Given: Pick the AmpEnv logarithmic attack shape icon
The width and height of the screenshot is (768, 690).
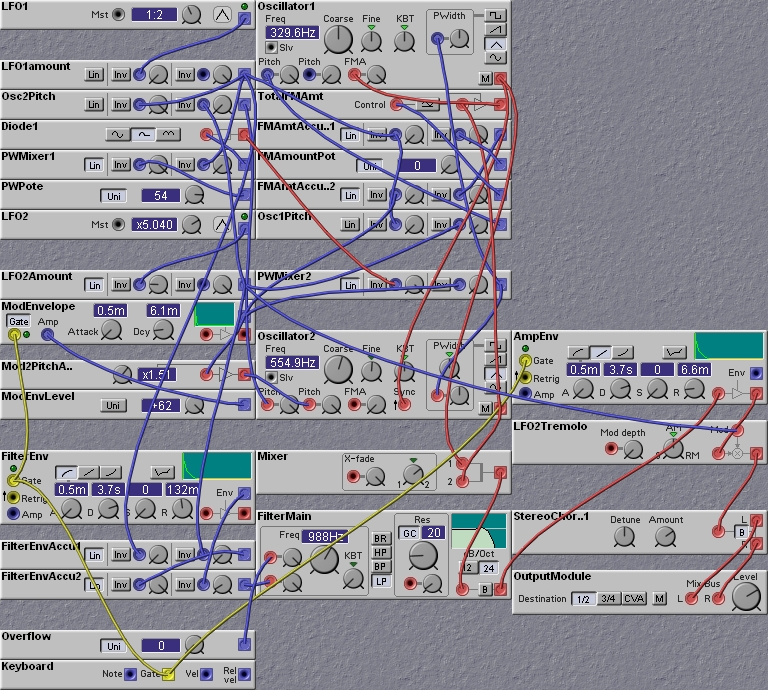Looking at the screenshot, I should (x=578, y=352).
